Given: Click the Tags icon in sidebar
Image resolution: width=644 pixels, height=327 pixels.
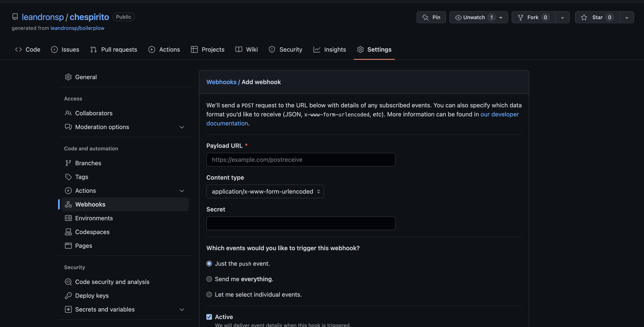Looking at the screenshot, I should (68, 177).
